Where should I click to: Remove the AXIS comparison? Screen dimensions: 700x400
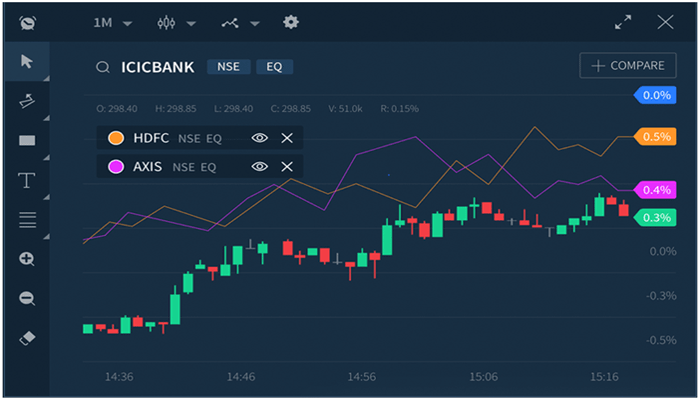click(287, 167)
